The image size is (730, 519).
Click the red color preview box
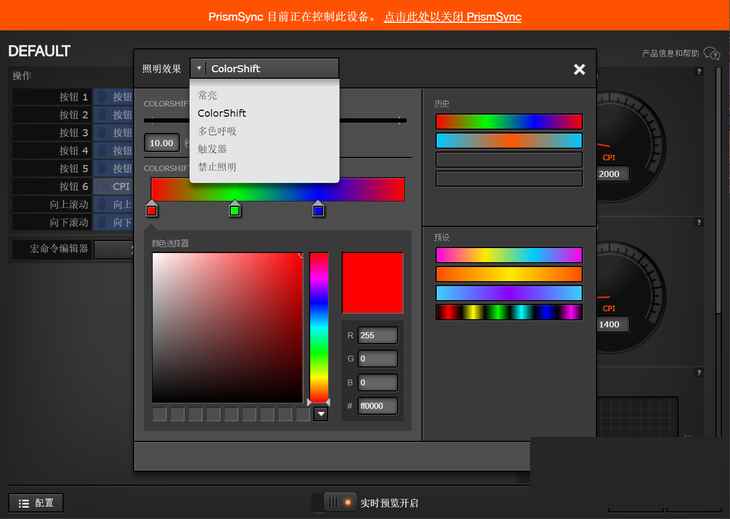(x=372, y=283)
